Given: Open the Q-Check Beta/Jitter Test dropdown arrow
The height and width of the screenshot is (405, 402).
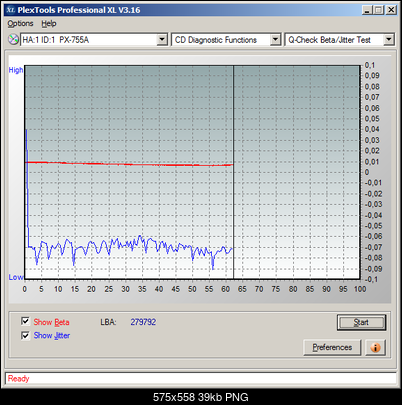Looking at the screenshot, I should tap(389, 40).
